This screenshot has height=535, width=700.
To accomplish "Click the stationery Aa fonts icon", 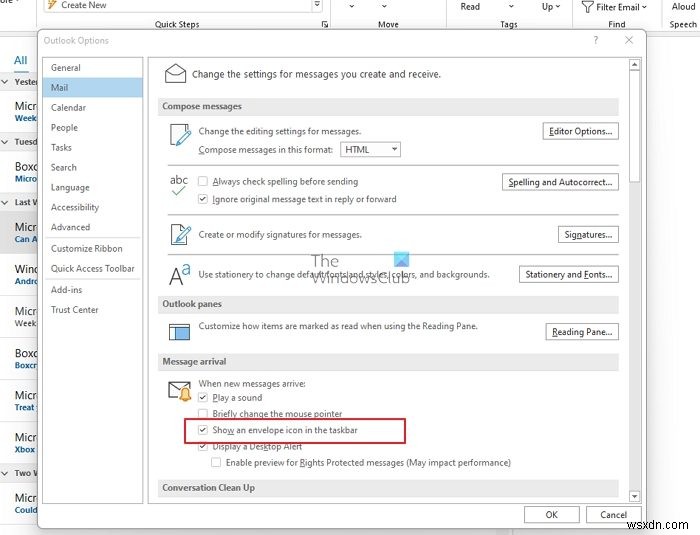I will click(179, 274).
